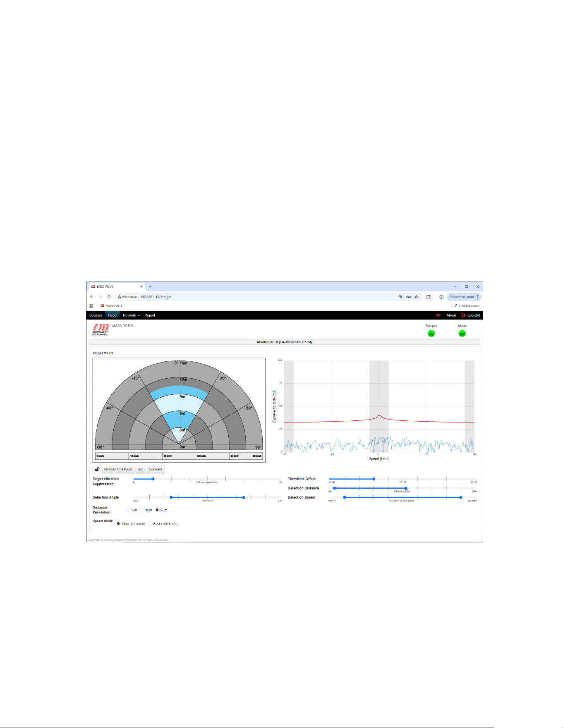Click the Detection Angle left handle
This screenshot has width=563, height=728.
pyautogui.click(x=171, y=498)
